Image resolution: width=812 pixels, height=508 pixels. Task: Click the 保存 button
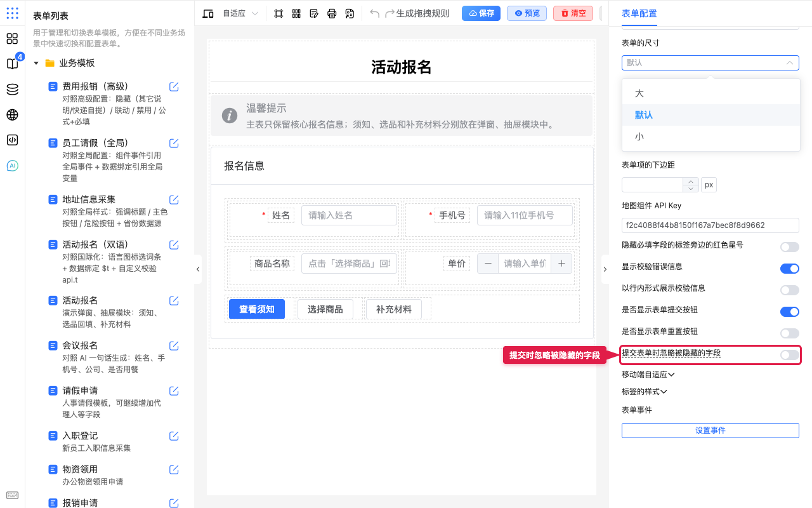pyautogui.click(x=481, y=13)
